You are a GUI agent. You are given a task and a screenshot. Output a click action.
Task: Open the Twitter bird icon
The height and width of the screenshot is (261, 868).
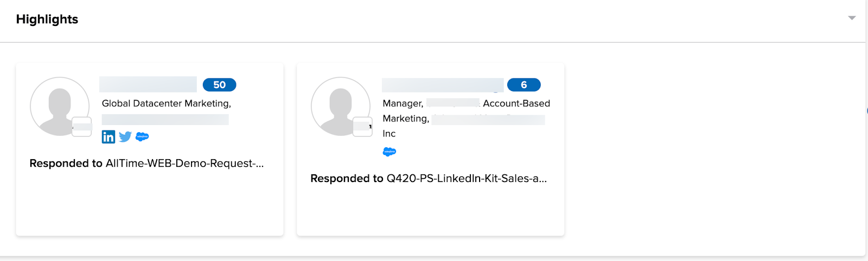[125, 136]
